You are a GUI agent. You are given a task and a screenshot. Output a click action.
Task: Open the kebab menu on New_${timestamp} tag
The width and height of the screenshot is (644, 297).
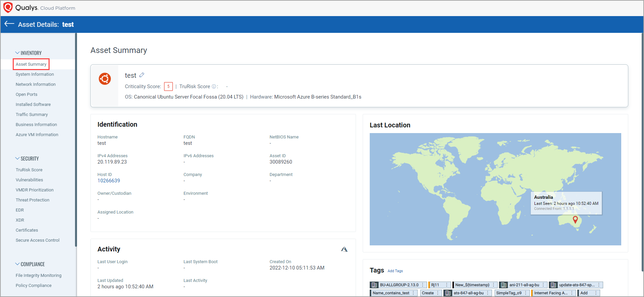coord(494,285)
